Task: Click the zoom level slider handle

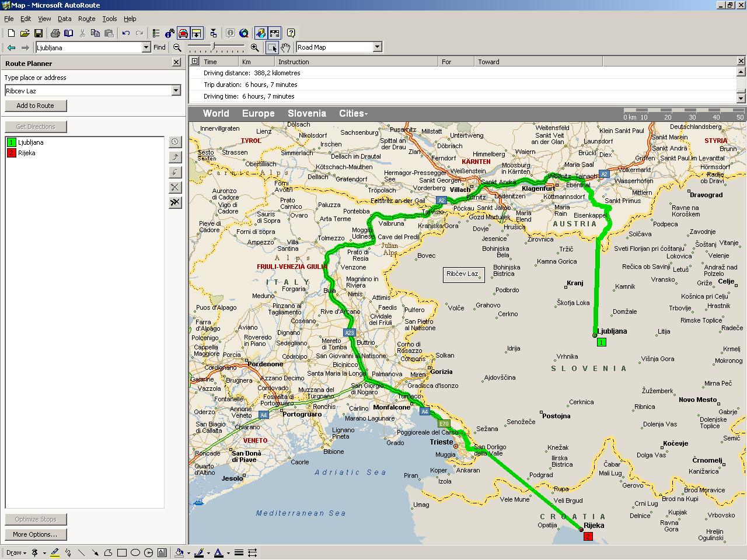Action: pos(213,46)
